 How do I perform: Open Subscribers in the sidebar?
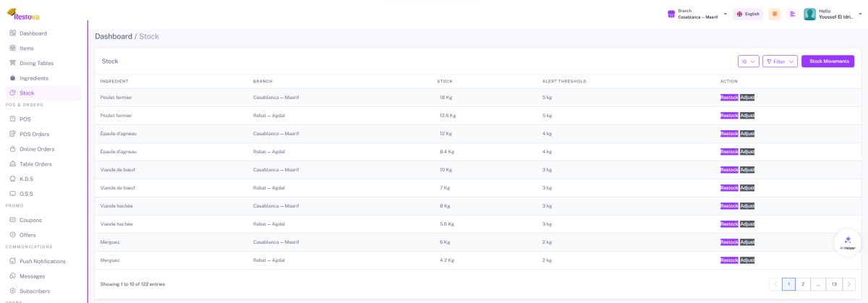(43, 291)
